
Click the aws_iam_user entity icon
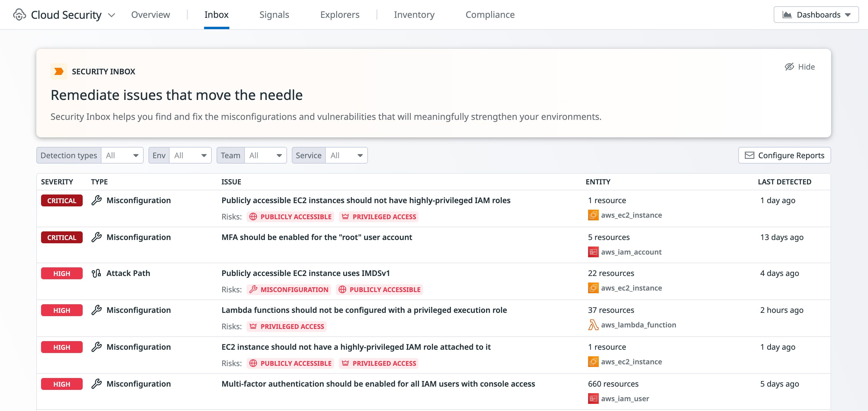pos(593,399)
